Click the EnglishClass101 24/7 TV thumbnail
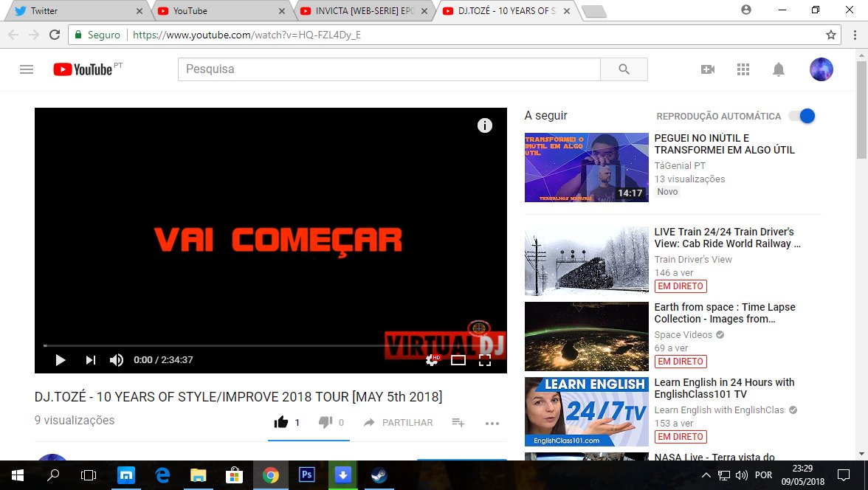The width and height of the screenshot is (868, 490). [x=586, y=411]
